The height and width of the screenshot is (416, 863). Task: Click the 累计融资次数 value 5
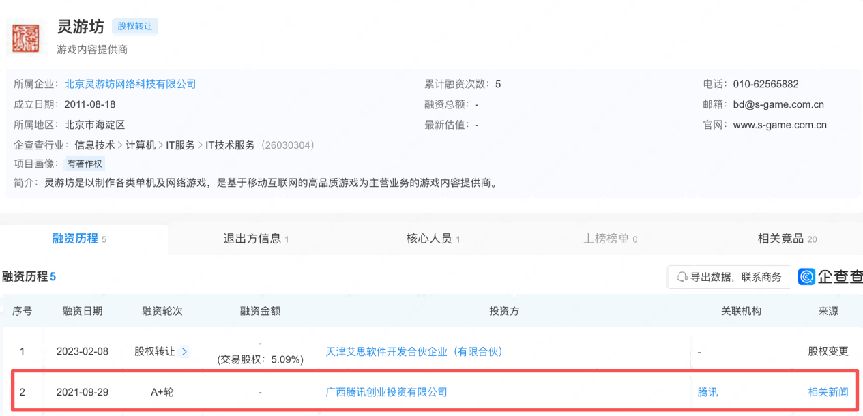(498, 84)
